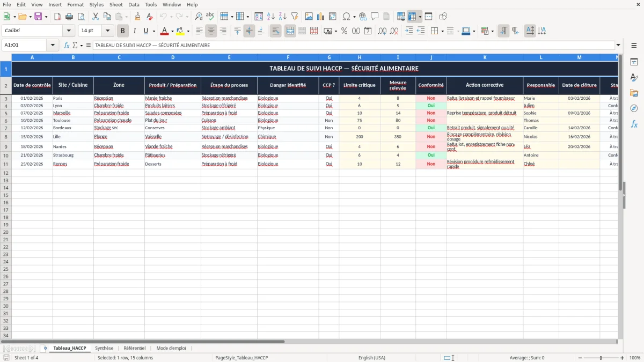Toggle Wrap Text

coord(276,31)
